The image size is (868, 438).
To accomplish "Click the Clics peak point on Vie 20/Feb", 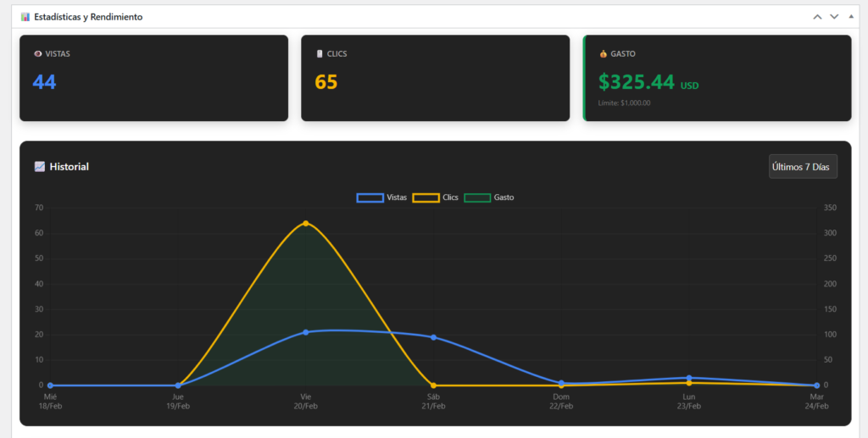I will (x=305, y=224).
